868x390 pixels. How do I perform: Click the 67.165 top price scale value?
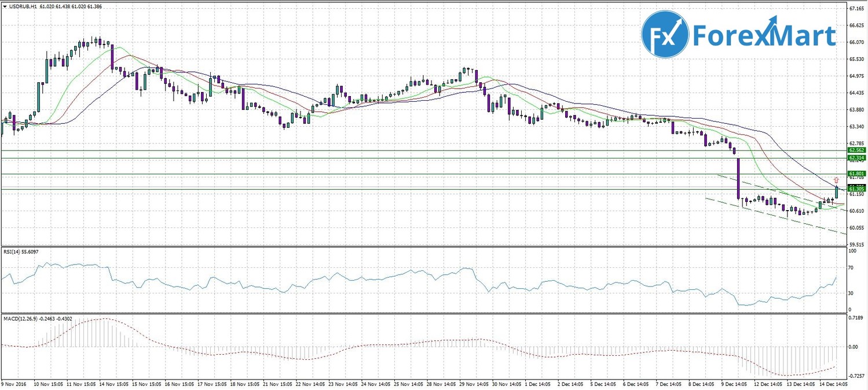(856, 9)
